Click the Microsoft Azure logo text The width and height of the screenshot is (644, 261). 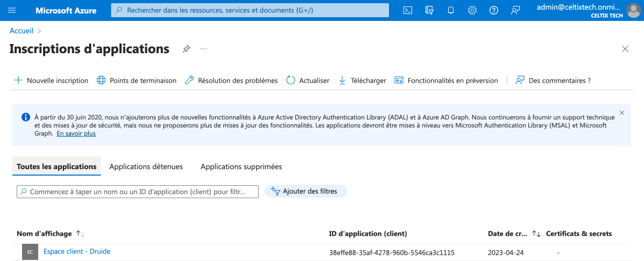(x=65, y=10)
